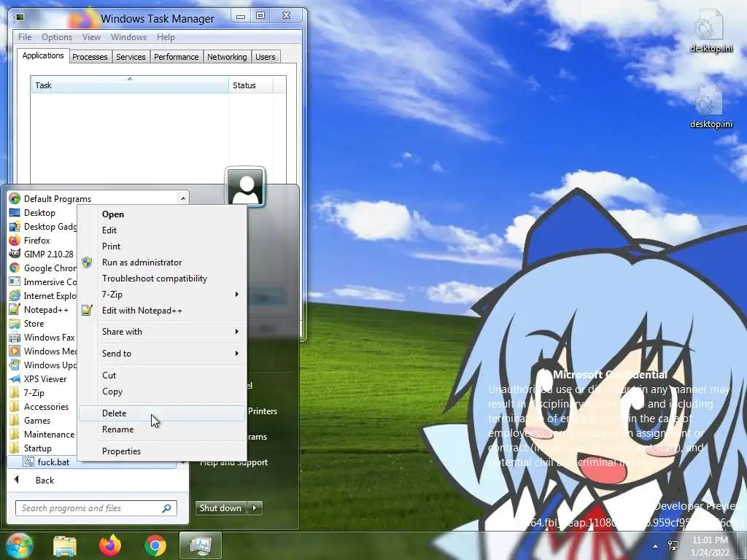Screen dimensions: 747x560
Task: Choose Edit with Notepad++
Action: [162, 311]
